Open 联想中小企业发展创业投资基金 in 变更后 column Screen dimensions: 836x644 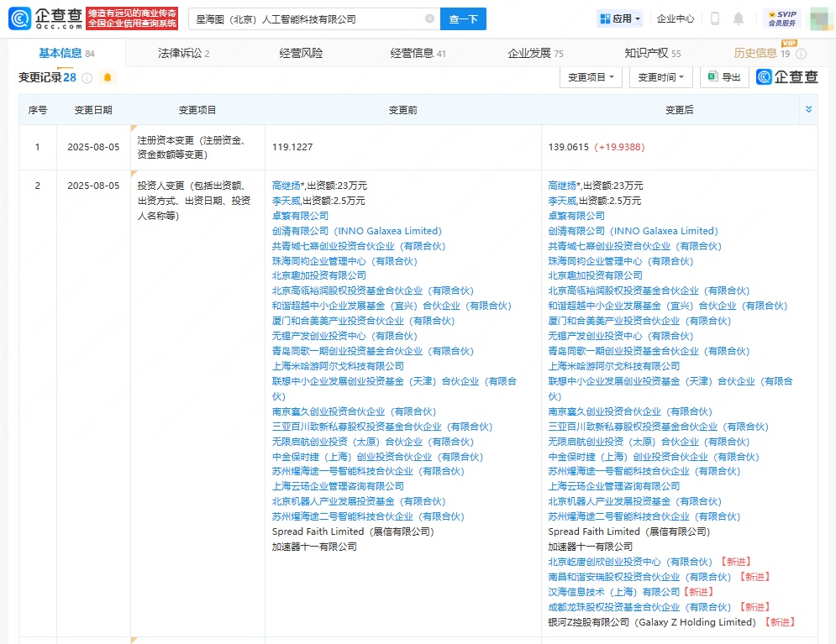click(670, 389)
